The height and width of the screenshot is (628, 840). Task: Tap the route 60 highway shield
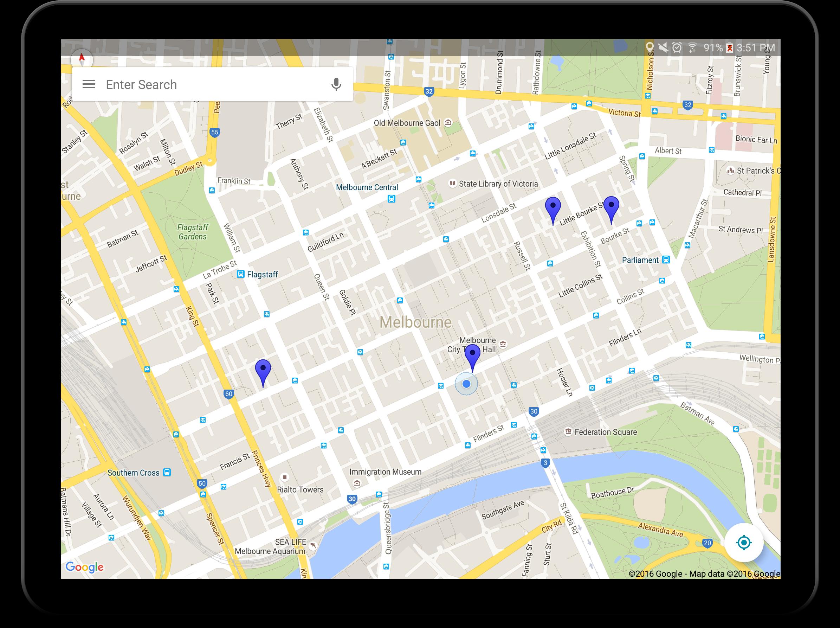pos(228,393)
